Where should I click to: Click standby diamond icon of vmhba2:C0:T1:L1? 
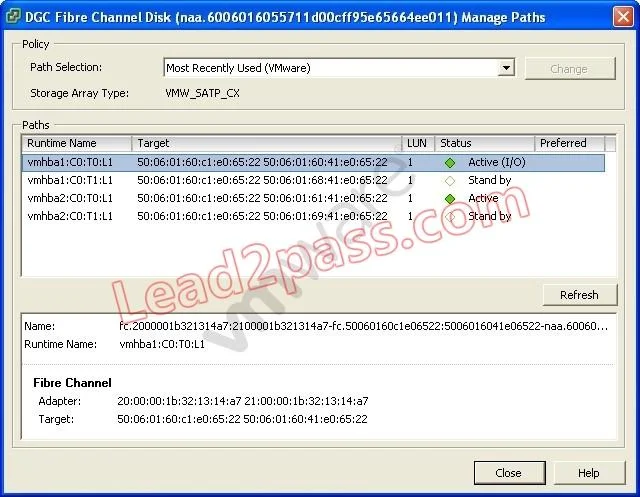[450, 217]
